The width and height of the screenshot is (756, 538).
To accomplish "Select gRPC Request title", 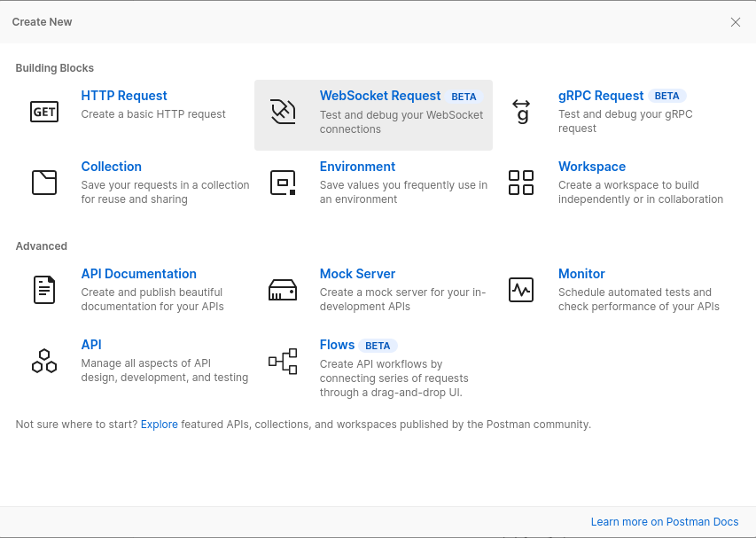I will 601,96.
